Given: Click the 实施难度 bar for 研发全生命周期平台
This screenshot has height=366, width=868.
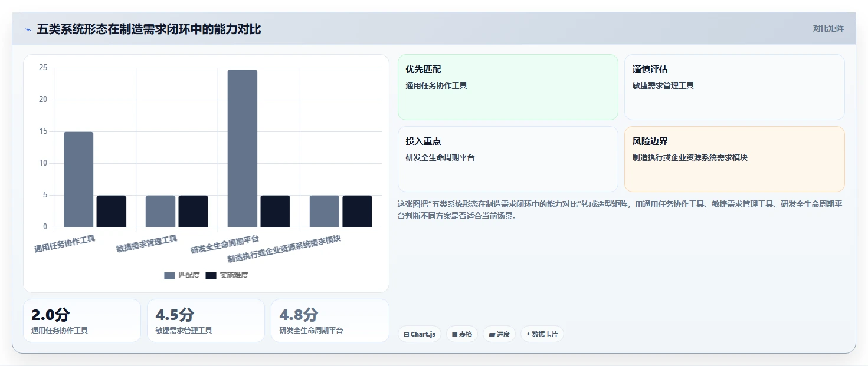Looking at the screenshot, I should tap(275, 211).
